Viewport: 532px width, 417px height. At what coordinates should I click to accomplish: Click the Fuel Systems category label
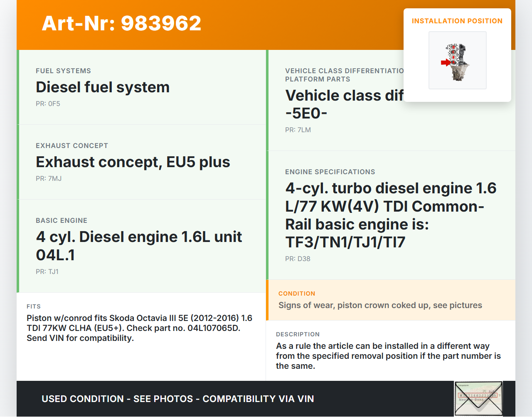[63, 71]
